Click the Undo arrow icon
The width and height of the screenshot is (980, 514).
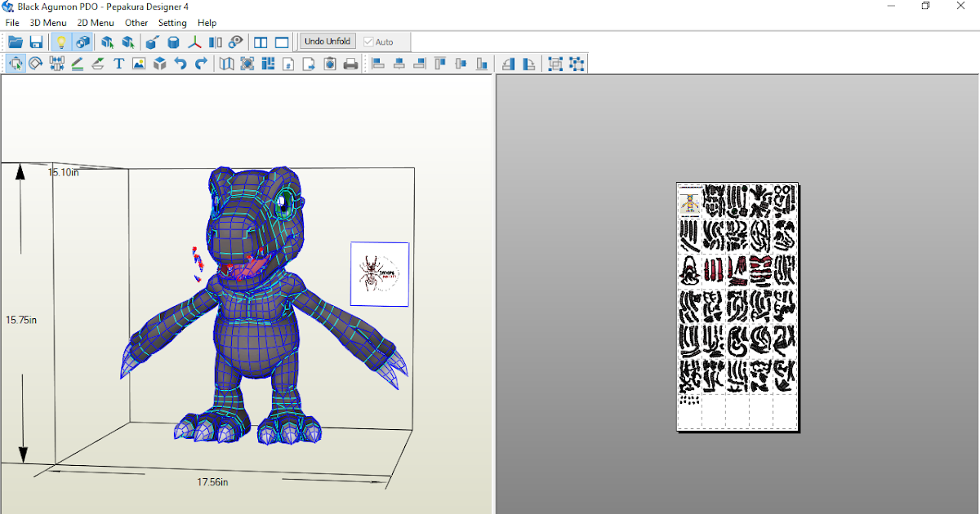click(x=180, y=63)
